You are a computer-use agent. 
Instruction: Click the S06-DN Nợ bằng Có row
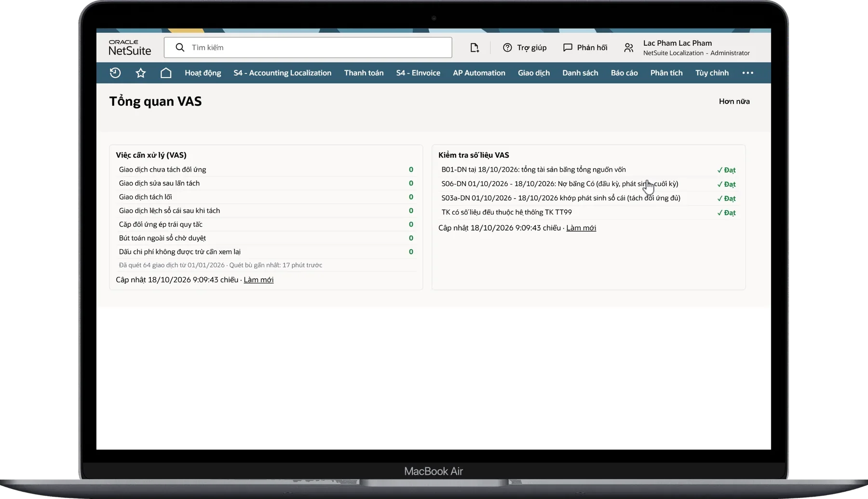pos(588,184)
